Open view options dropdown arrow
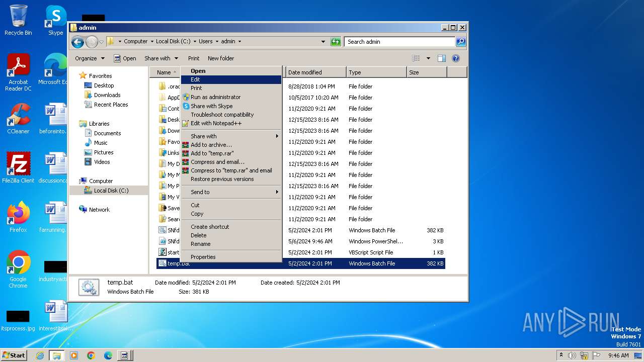644x362 pixels. (428, 58)
